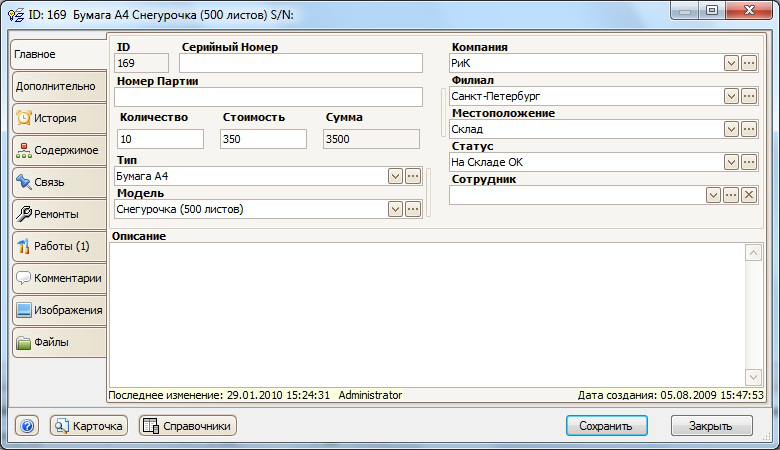The width and height of the screenshot is (780, 450).
Task: Open the ellipsis browse button for Компания
Action: point(749,63)
